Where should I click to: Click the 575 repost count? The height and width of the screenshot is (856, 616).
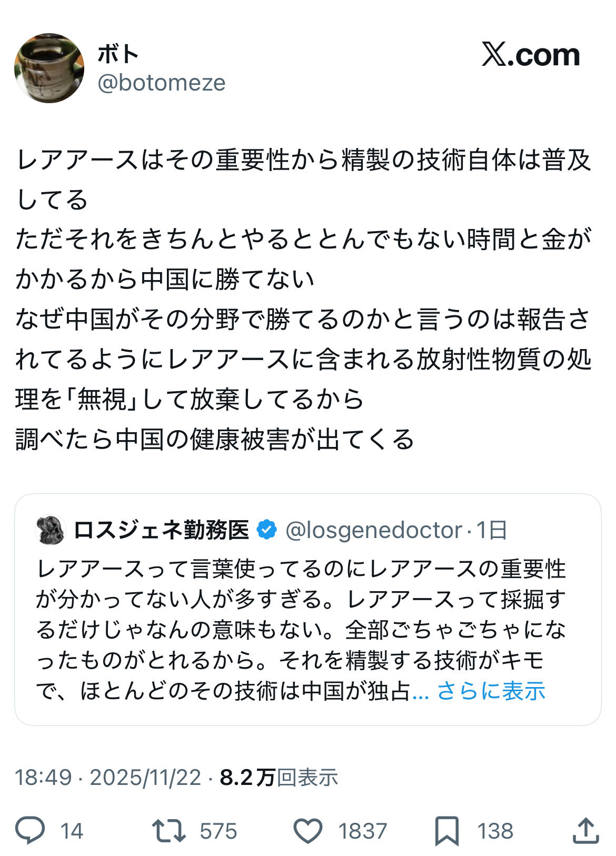[218, 831]
